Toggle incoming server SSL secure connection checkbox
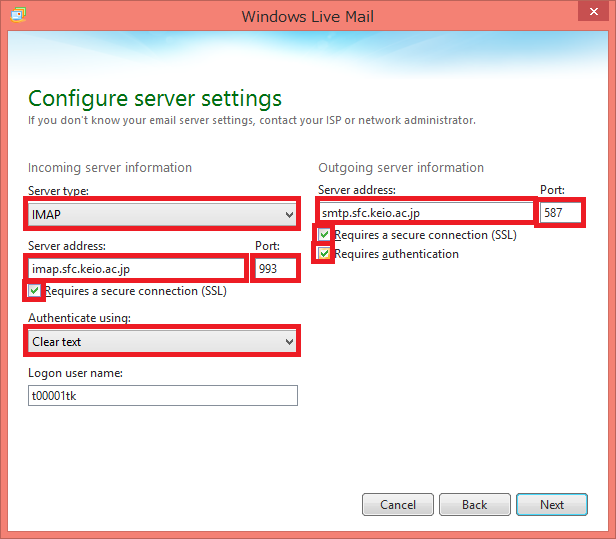The image size is (616, 539). click(36, 291)
